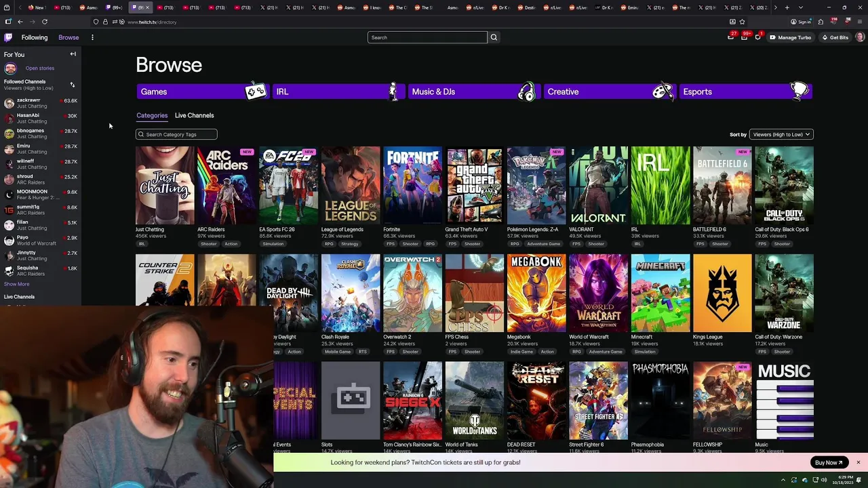Click the Open stories link
Viewport: 868px width, 488px height.
click(40, 68)
